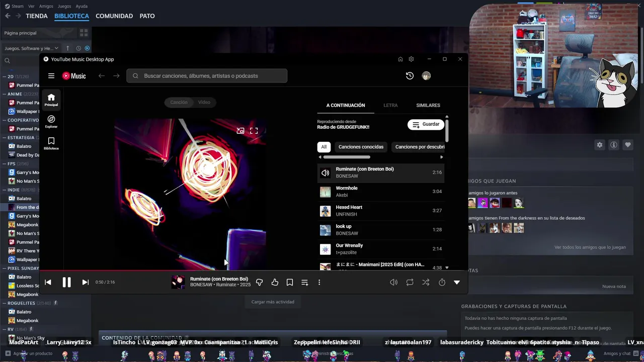Open Steam Ver menu

[31, 6]
